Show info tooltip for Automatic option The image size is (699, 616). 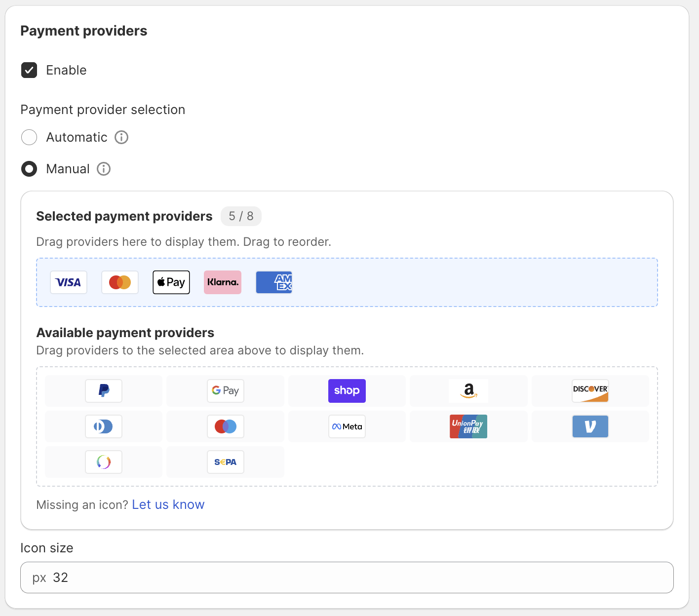tap(121, 137)
